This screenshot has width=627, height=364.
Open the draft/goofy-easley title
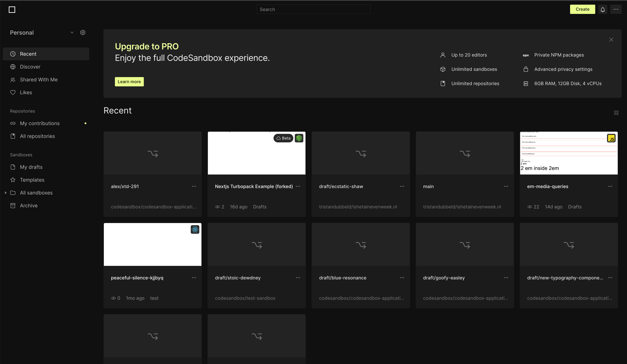click(x=444, y=278)
